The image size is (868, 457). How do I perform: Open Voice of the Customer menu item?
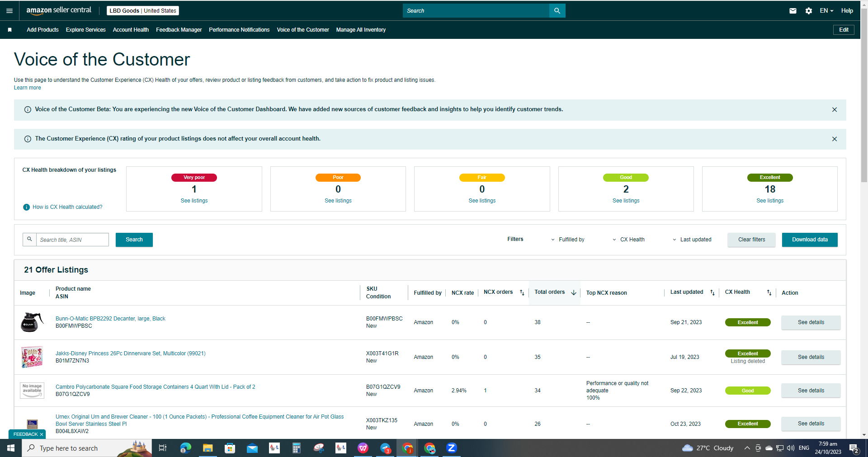tap(303, 30)
